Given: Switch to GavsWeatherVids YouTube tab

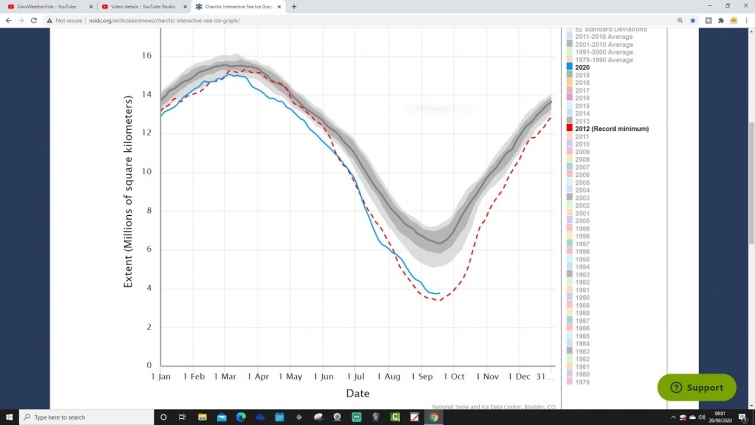Looking at the screenshot, I should click(50, 6).
